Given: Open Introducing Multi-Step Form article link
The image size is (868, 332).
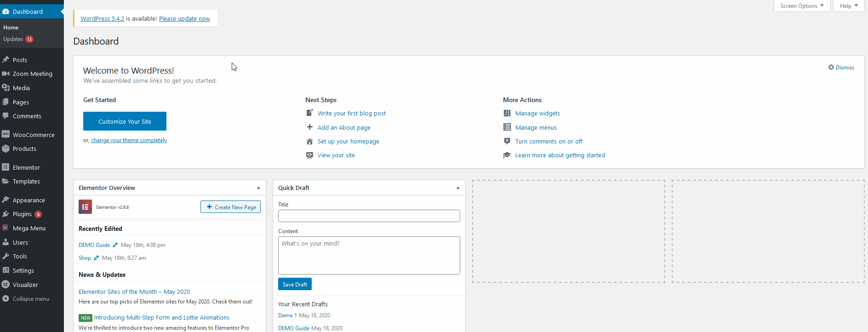Looking at the screenshot, I should pos(161,318).
